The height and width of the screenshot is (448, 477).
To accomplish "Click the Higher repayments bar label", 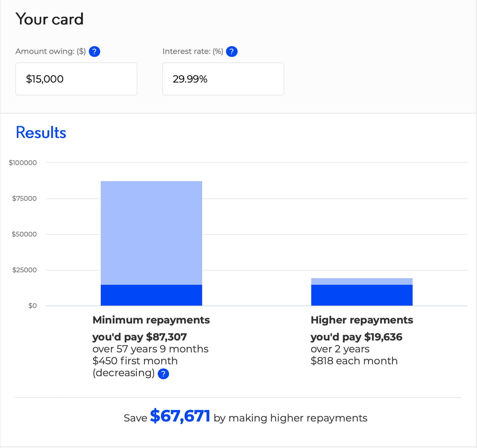I will pos(362,320).
